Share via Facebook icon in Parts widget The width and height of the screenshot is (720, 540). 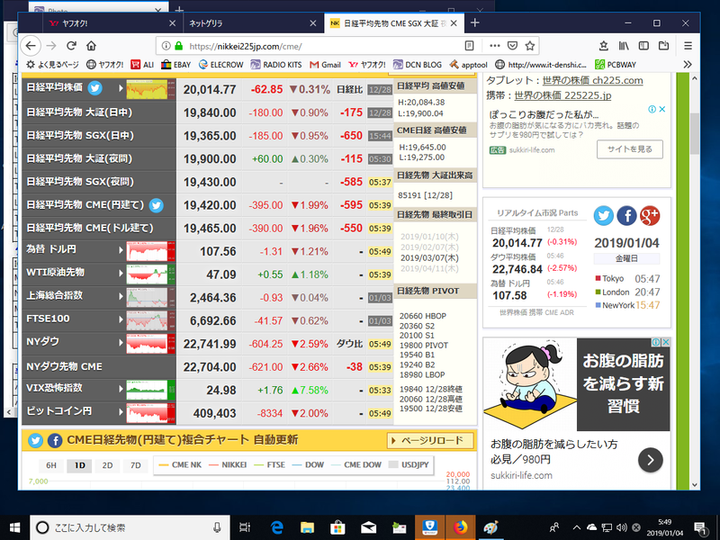coord(626,216)
